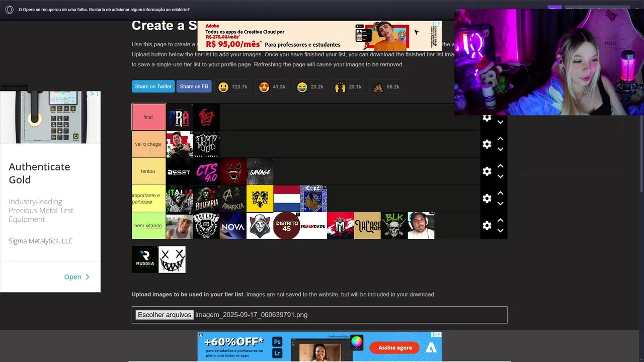Select the yellow eagle emblem thumbnail

coord(260,199)
